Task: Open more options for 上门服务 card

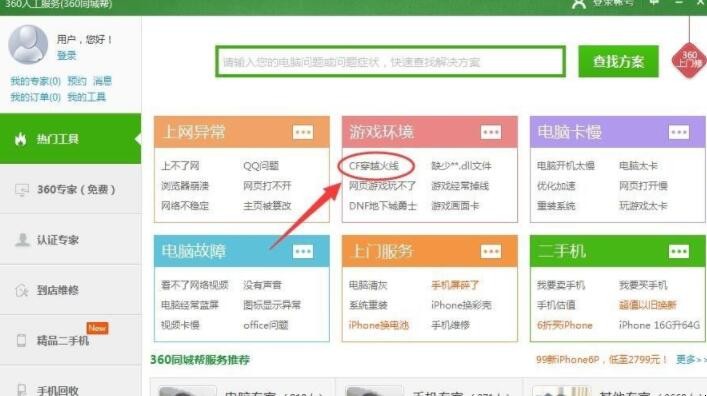Action: 491,251
